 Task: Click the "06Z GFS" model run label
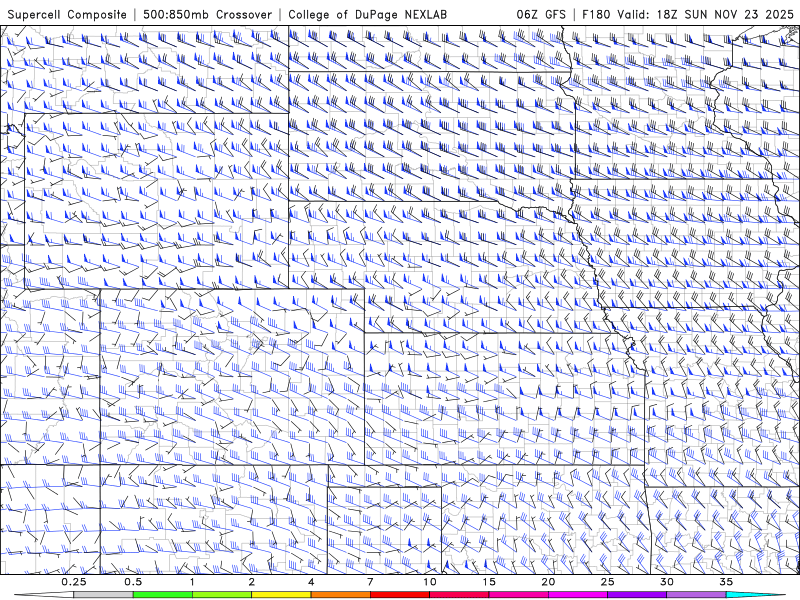541,15
